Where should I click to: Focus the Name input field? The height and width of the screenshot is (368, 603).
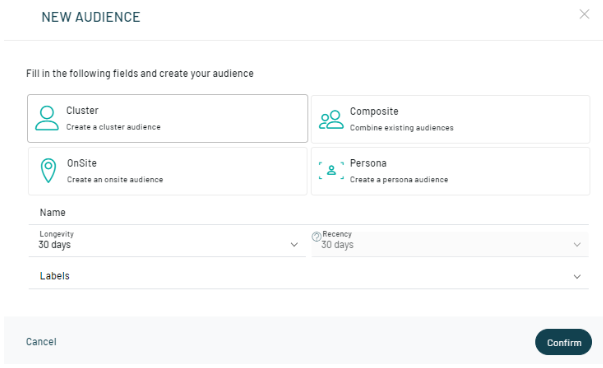tap(308, 213)
